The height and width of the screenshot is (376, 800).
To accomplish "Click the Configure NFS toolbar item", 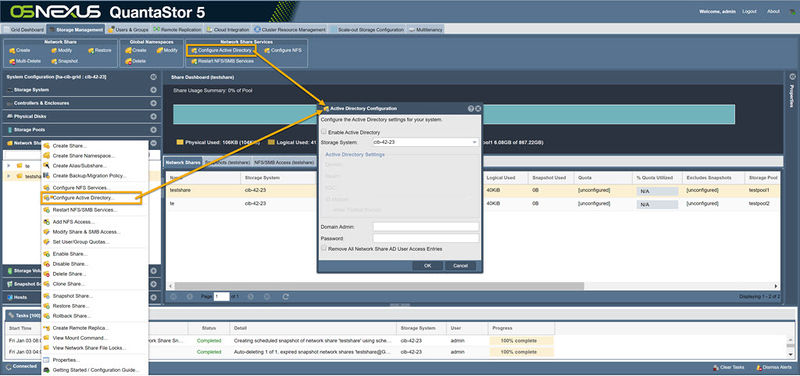I will click(x=283, y=51).
